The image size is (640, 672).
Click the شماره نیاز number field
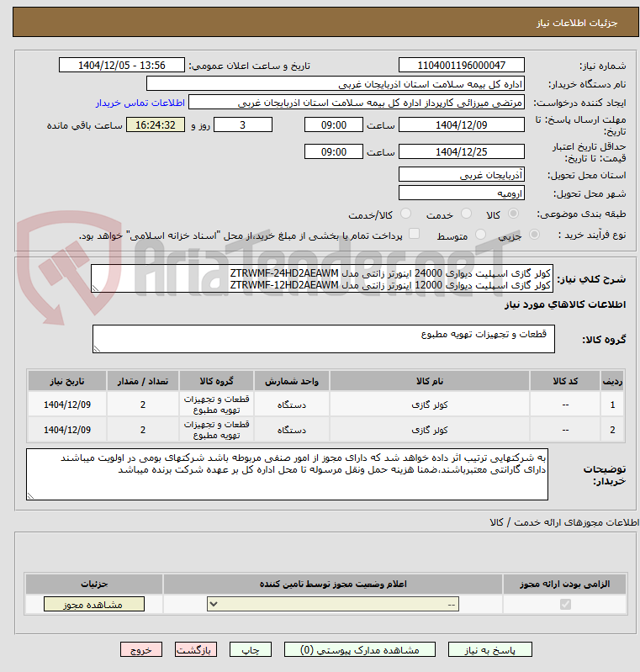pos(461,65)
